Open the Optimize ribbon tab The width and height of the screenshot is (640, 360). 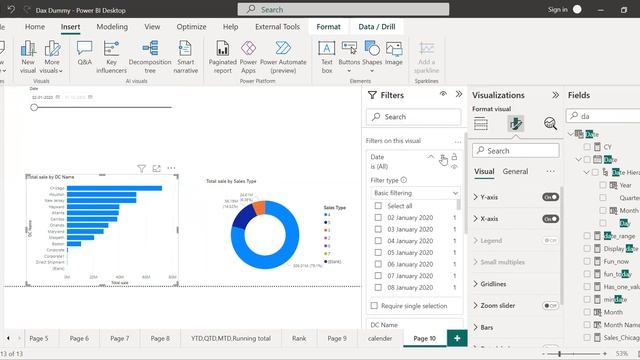(191, 27)
